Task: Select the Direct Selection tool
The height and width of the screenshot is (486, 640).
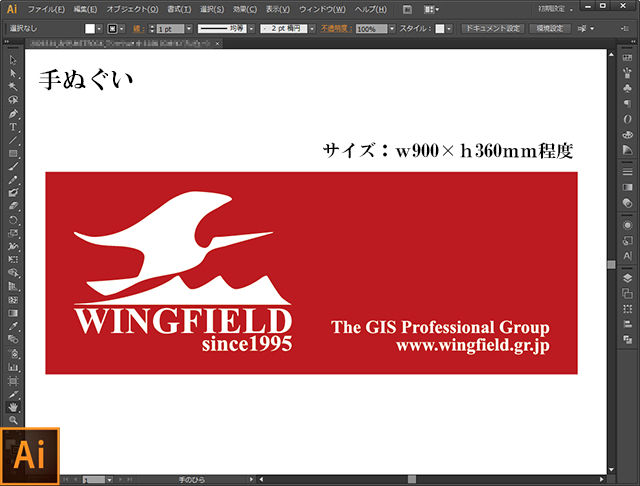Action: pyautogui.click(x=13, y=73)
